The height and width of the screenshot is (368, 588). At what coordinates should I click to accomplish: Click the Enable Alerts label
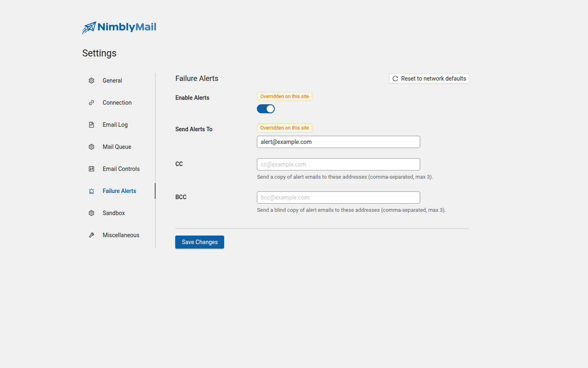pyautogui.click(x=192, y=98)
